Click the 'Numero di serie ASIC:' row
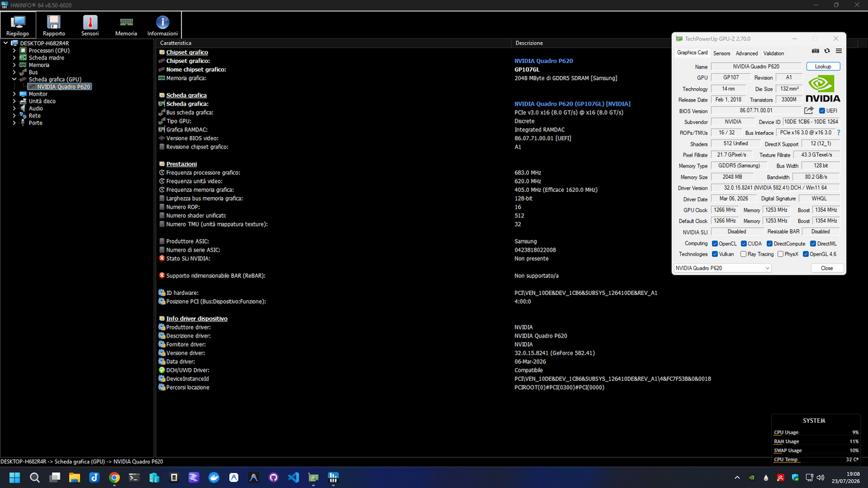This screenshot has width=868, height=488. pyautogui.click(x=511, y=250)
